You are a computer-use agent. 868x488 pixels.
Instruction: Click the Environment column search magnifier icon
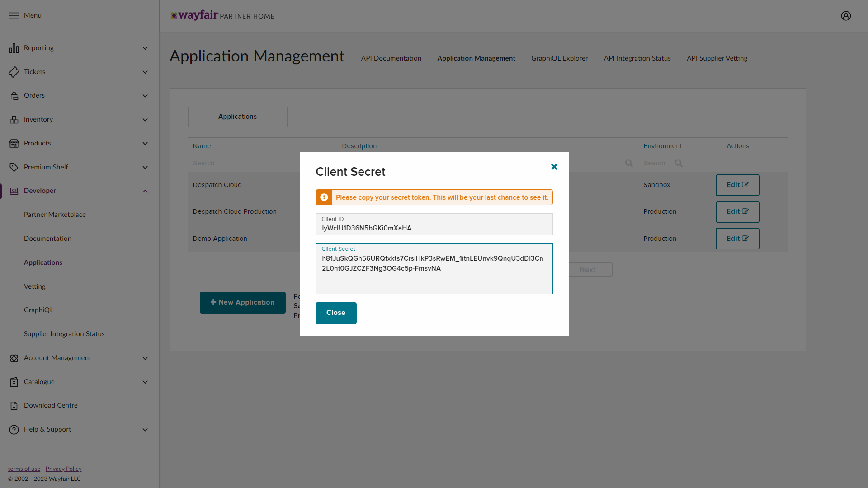(x=679, y=163)
